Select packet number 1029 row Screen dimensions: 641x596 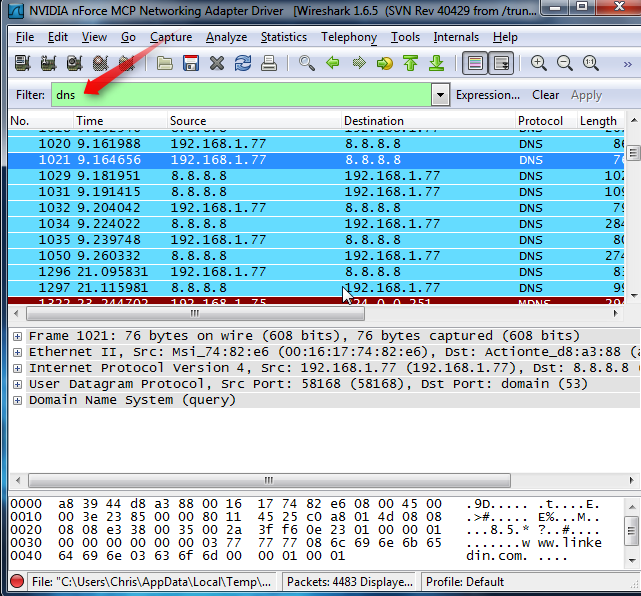(316, 176)
